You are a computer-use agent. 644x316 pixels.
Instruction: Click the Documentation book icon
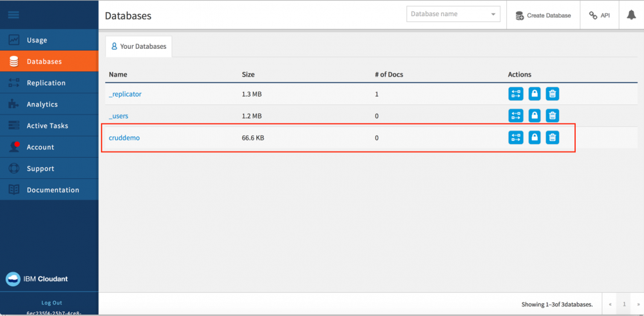(x=14, y=190)
